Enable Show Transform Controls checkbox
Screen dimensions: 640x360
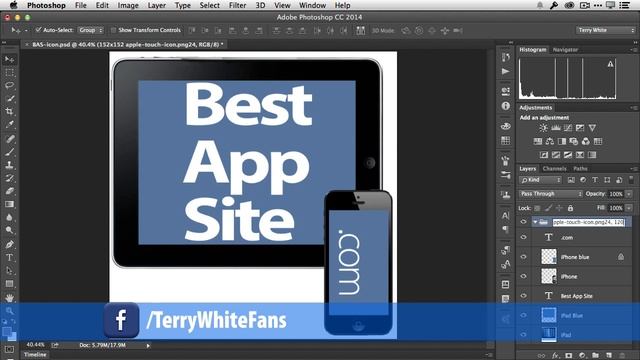113,30
